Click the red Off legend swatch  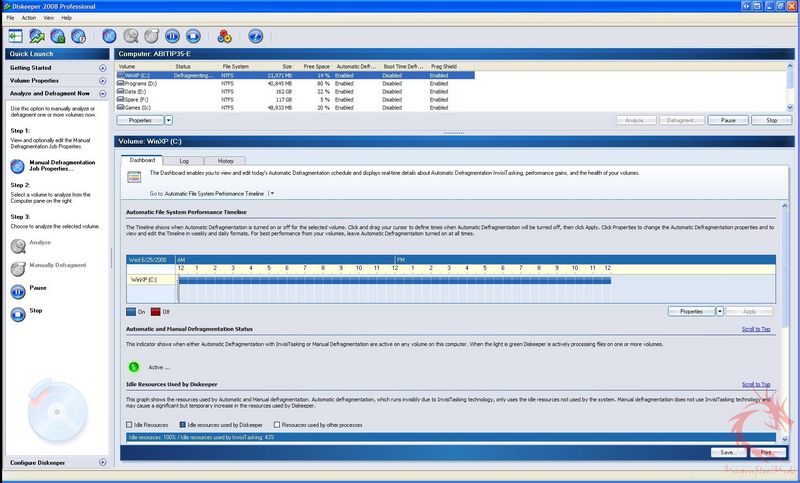156,312
